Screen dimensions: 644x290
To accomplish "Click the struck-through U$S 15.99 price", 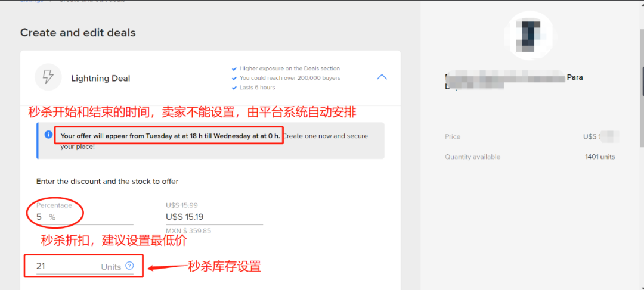I will [182, 205].
